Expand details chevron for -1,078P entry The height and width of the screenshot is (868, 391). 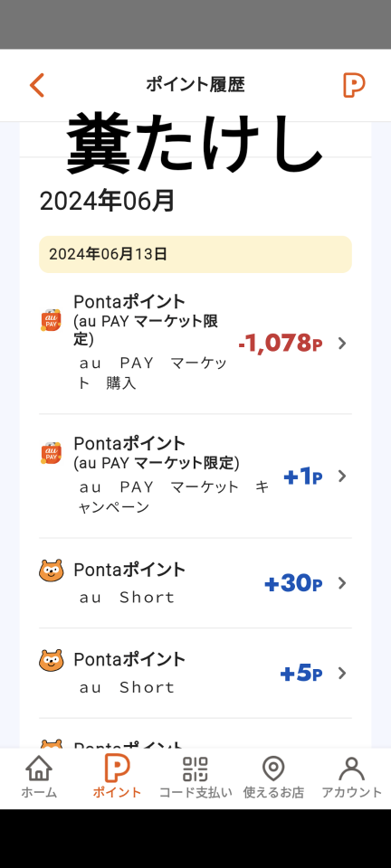tap(342, 344)
